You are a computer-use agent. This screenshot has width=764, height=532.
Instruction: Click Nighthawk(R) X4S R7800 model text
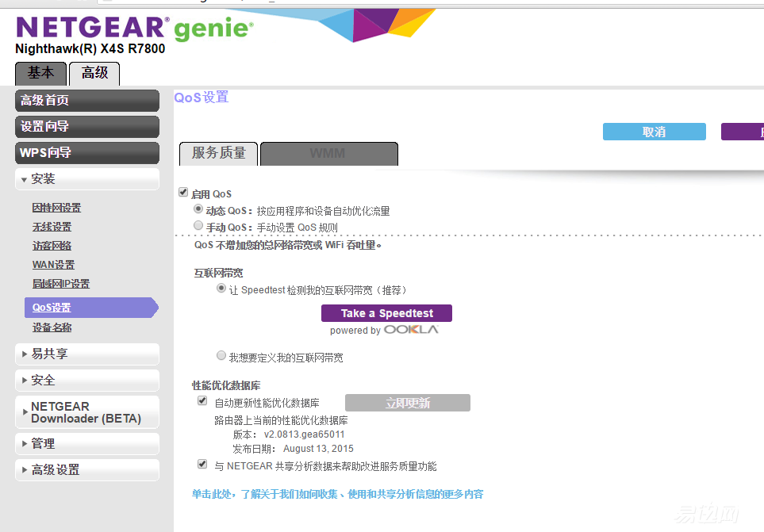[90, 48]
